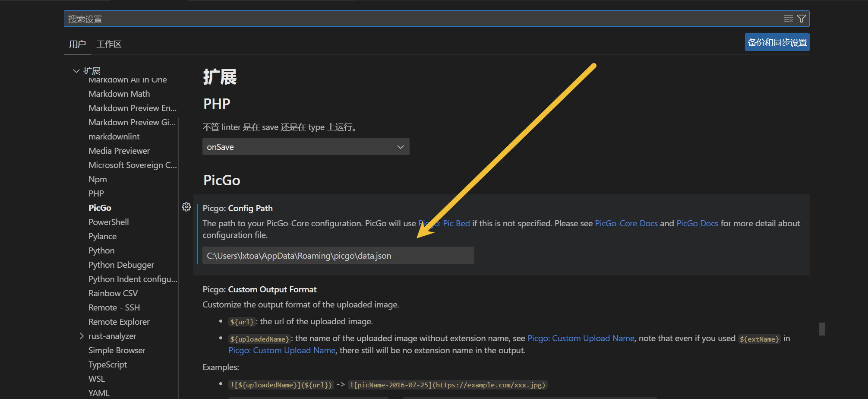This screenshot has height=399, width=868.
Task: Select Markdown Preview En... tree item
Action: pyautogui.click(x=133, y=108)
